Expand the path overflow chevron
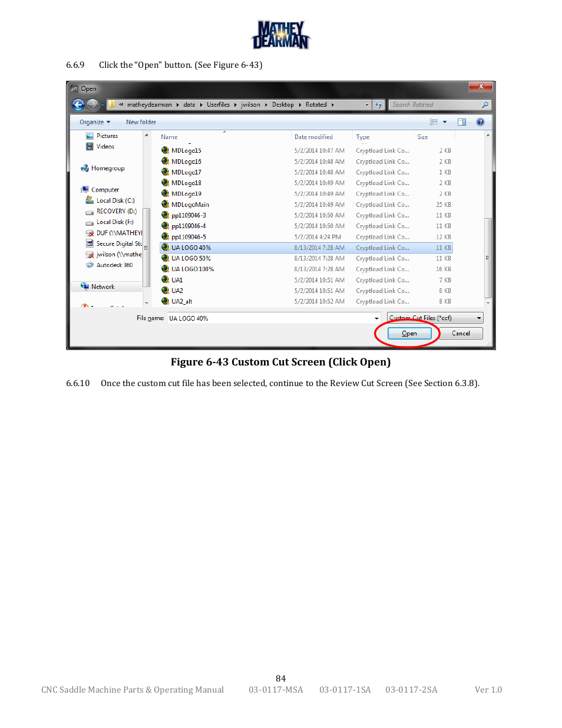Image resolution: width=562 pixels, height=728 pixels. point(121,105)
